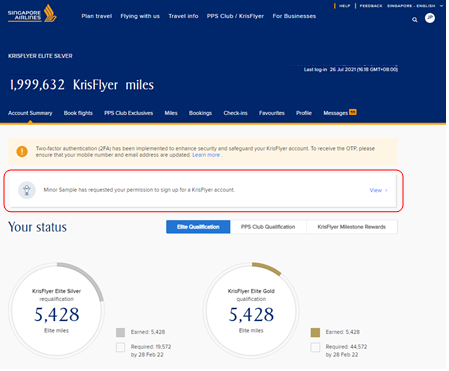Click View on the permission request

coord(378,190)
